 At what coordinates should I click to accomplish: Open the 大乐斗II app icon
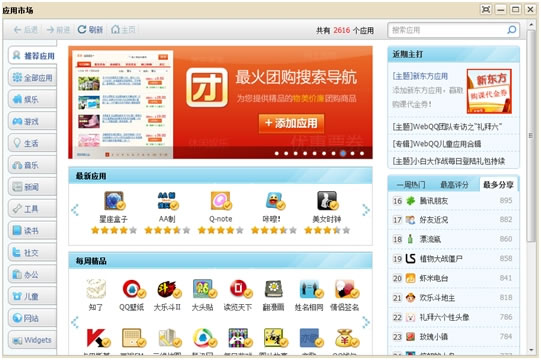(x=168, y=289)
